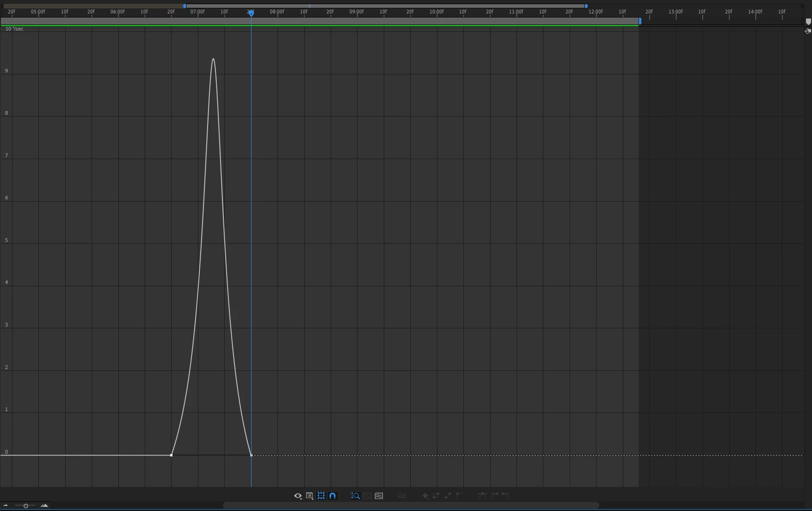Click the zoom in mountains icon
This screenshot has height=511, width=812.
click(44, 505)
